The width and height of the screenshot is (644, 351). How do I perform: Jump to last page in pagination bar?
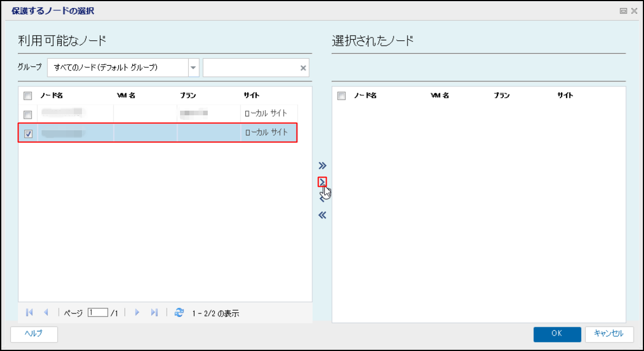pos(154,312)
